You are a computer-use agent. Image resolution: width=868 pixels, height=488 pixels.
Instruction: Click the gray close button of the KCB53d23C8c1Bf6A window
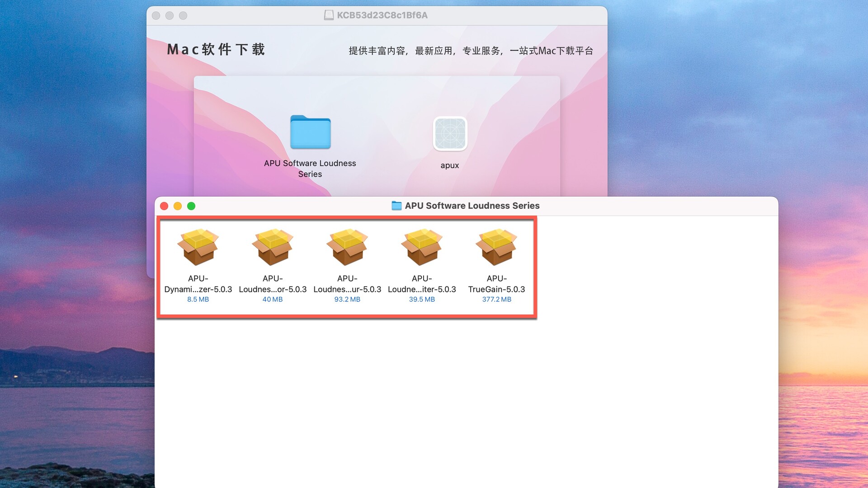click(x=156, y=16)
